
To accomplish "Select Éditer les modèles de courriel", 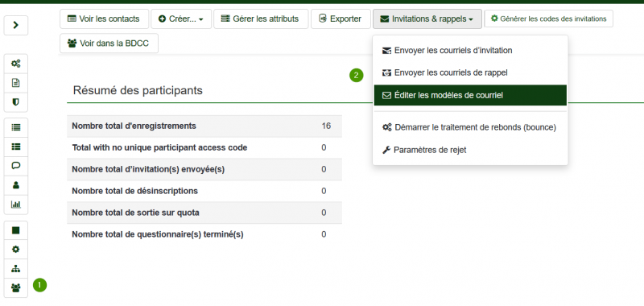I will [x=470, y=95].
